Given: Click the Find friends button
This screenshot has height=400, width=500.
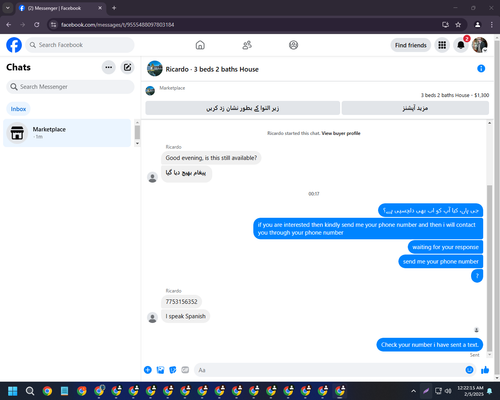Looking at the screenshot, I should click(411, 45).
